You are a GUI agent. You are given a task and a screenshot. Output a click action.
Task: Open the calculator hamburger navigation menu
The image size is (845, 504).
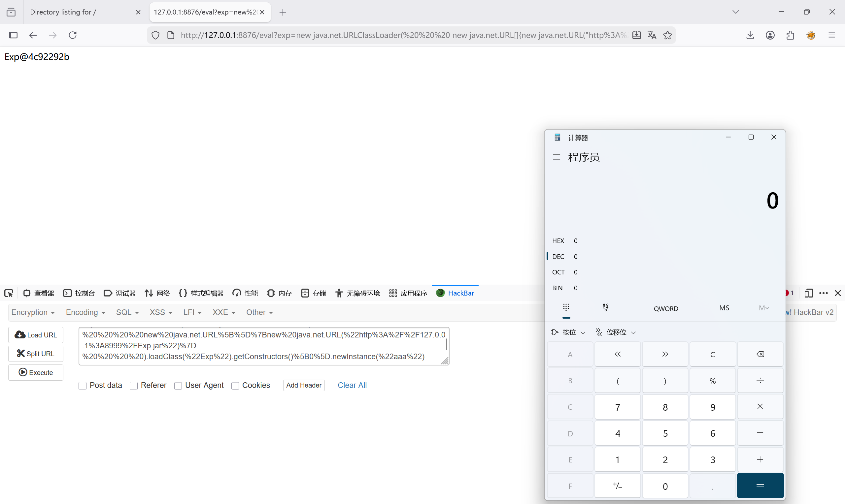tap(557, 157)
